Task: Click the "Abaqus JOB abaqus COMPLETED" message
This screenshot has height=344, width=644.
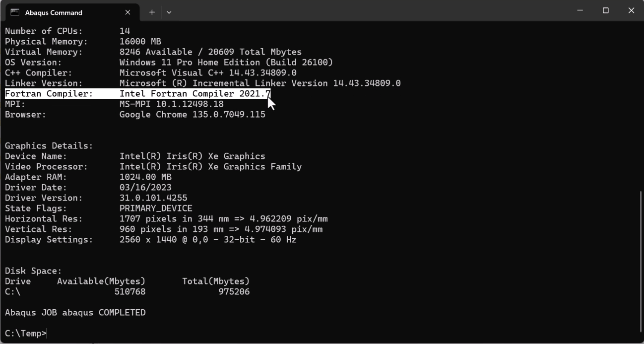Action: pos(75,313)
